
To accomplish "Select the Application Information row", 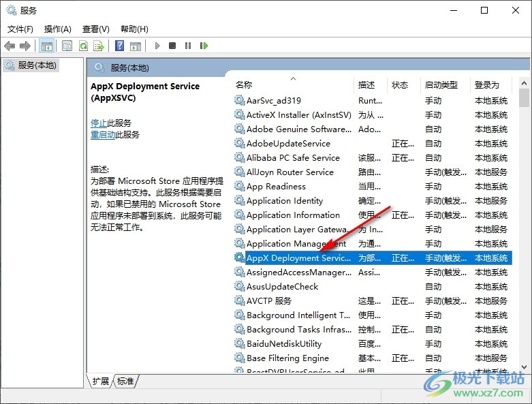I will pos(373,215).
